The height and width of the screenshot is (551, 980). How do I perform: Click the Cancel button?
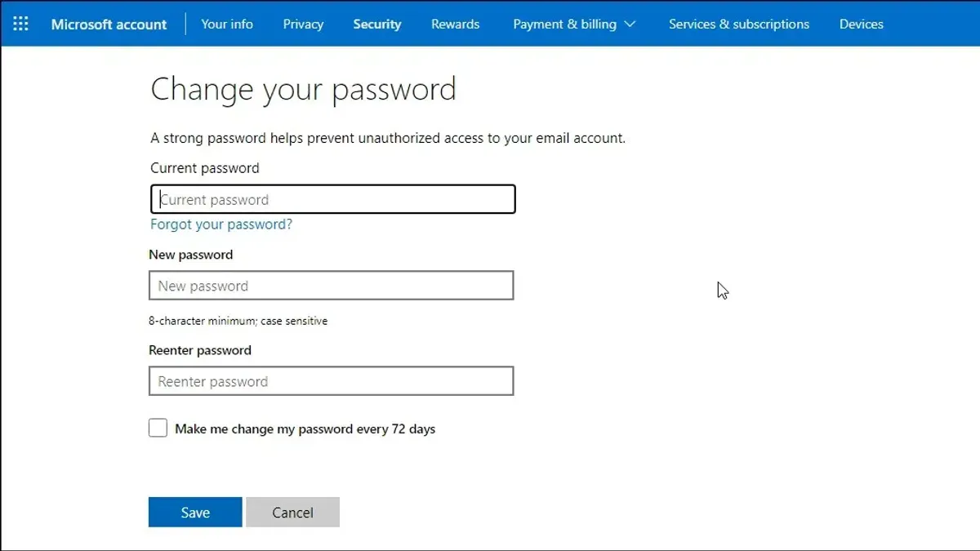tap(292, 512)
